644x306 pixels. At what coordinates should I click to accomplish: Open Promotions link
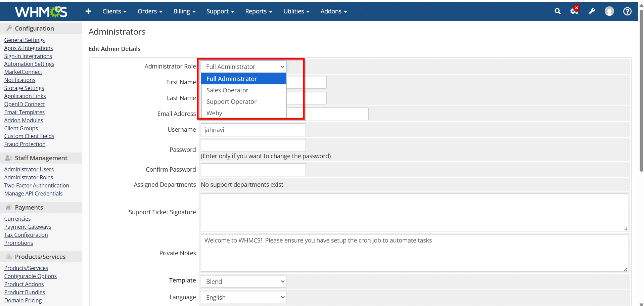click(x=18, y=243)
